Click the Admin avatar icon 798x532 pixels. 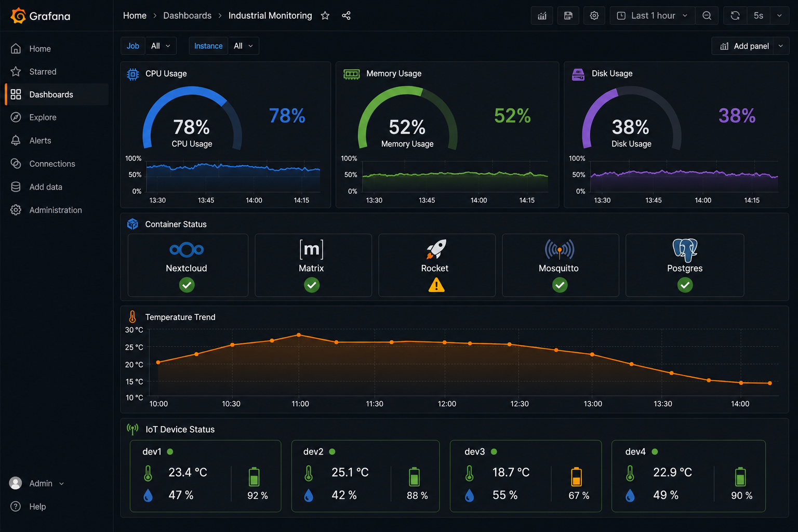pos(16,483)
